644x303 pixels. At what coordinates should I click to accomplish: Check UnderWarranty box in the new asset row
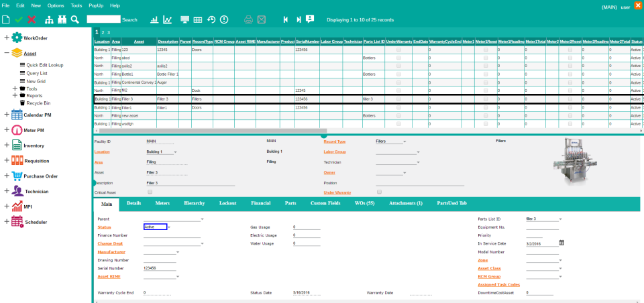pyautogui.click(x=398, y=115)
